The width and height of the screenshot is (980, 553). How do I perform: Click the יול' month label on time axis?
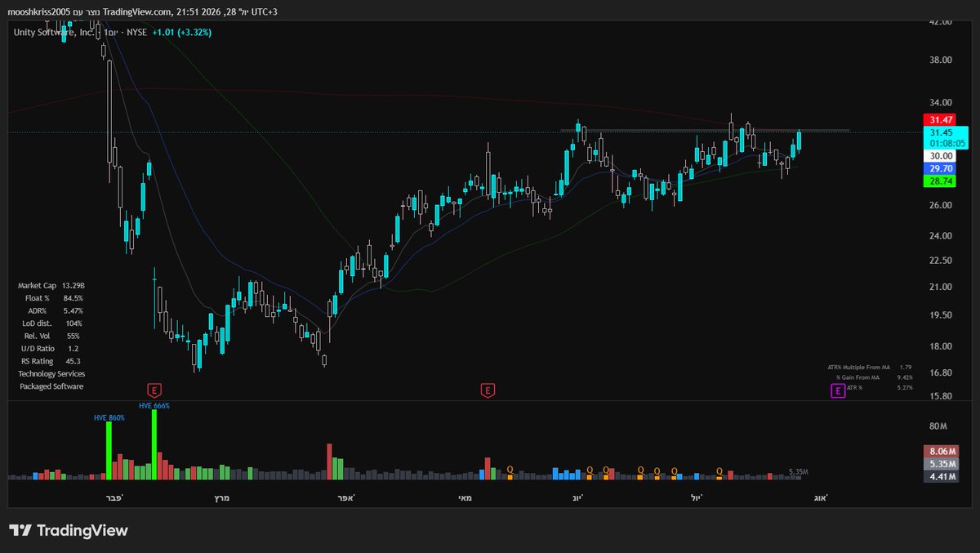pos(696,497)
